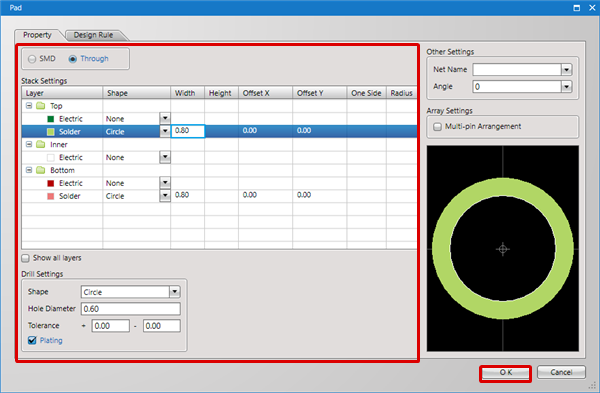Select the Bottom tree row
This screenshot has width=600, height=393.
[x=219, y=170]
